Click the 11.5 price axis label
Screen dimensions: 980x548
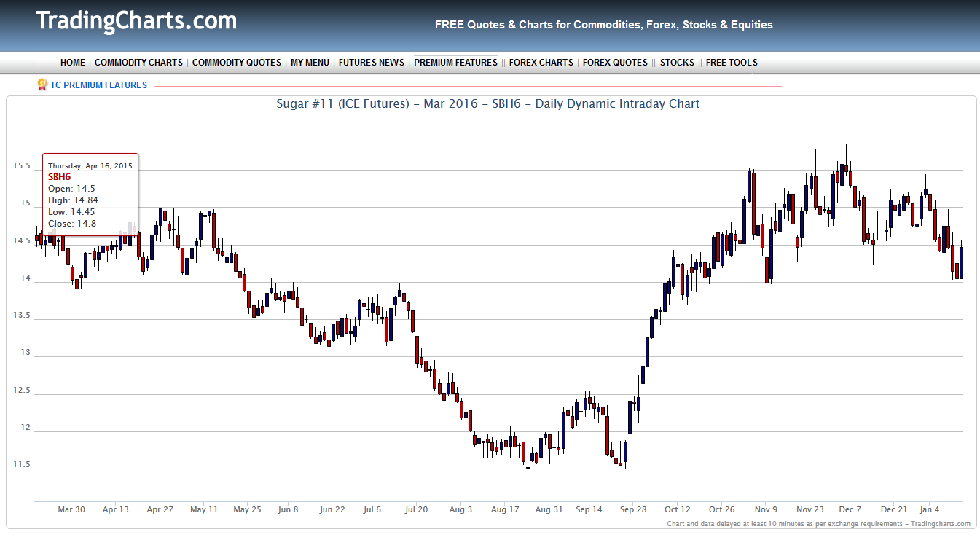pyautogui.click(x=22, y=465)
